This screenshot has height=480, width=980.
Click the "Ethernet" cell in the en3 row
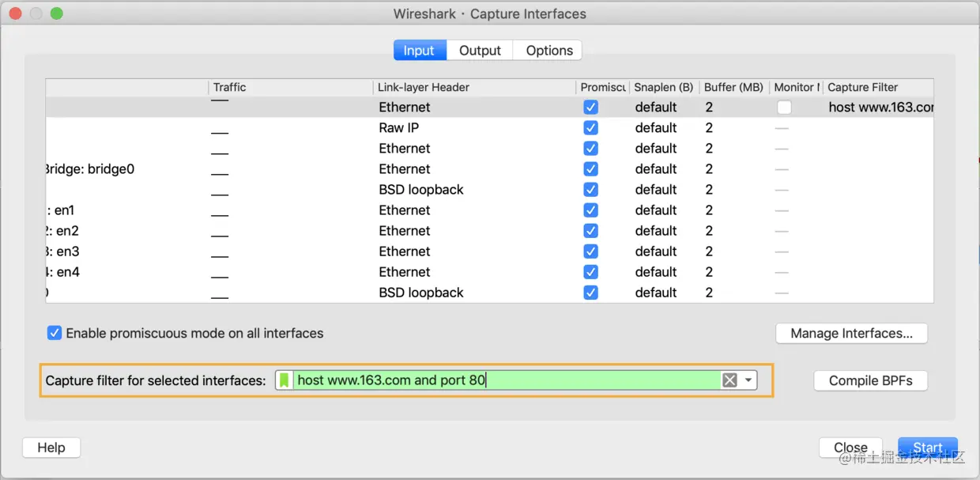pos(405,251)
